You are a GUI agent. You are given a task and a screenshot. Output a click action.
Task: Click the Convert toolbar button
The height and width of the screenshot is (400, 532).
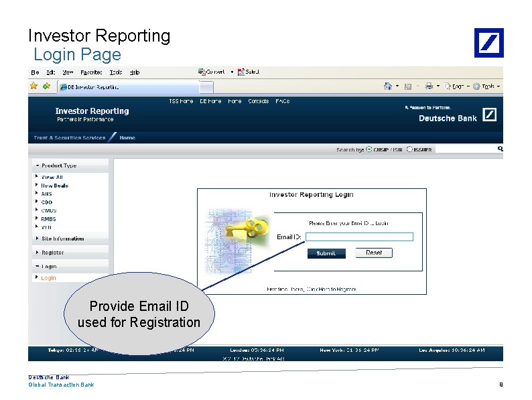coord(211,72)
